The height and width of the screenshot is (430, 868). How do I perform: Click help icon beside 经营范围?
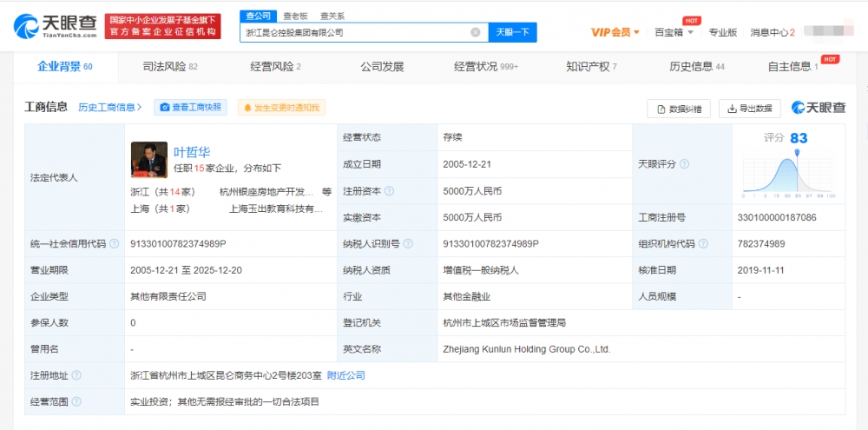coord(76,401)
